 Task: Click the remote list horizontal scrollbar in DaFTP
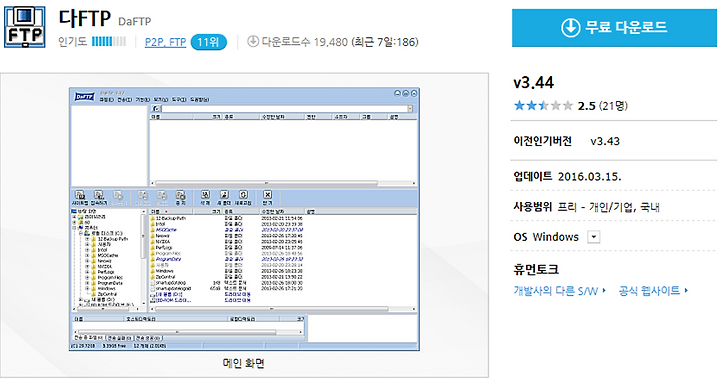pyautogui.click(x=283, y=183)
